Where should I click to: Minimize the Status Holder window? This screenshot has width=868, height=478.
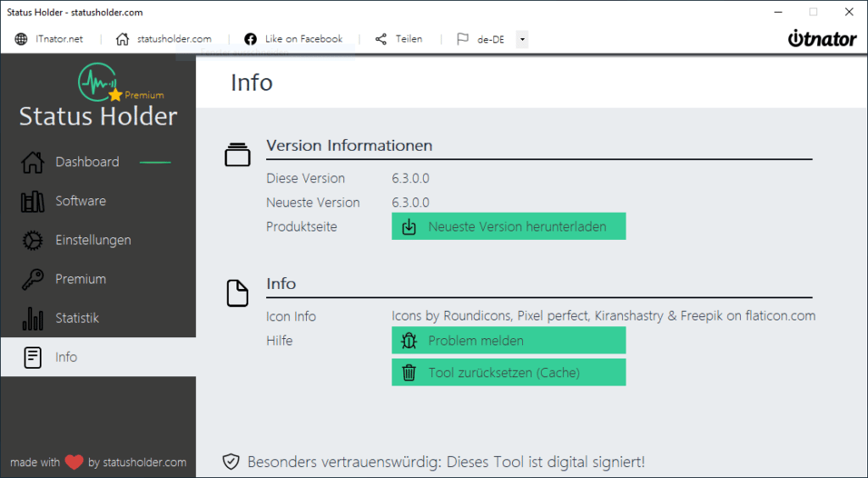(x=778, y=12)
